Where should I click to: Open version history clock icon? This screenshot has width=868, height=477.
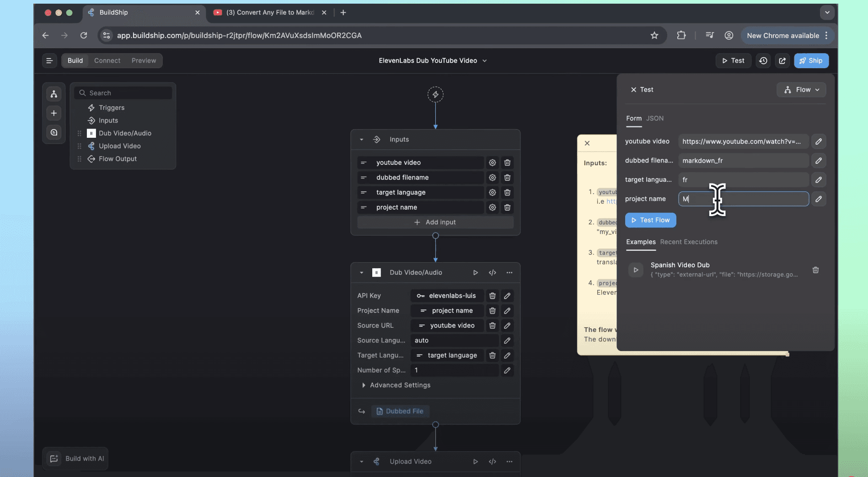click(763, 60)
